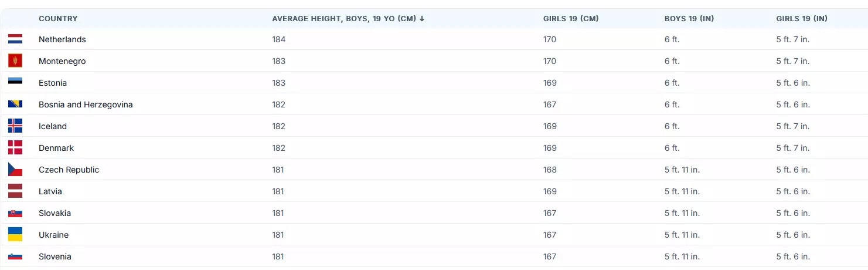Viewport: 868px width, 270px height.
Task: Click the Slovakia flag icon
Action: coord(15,213)
